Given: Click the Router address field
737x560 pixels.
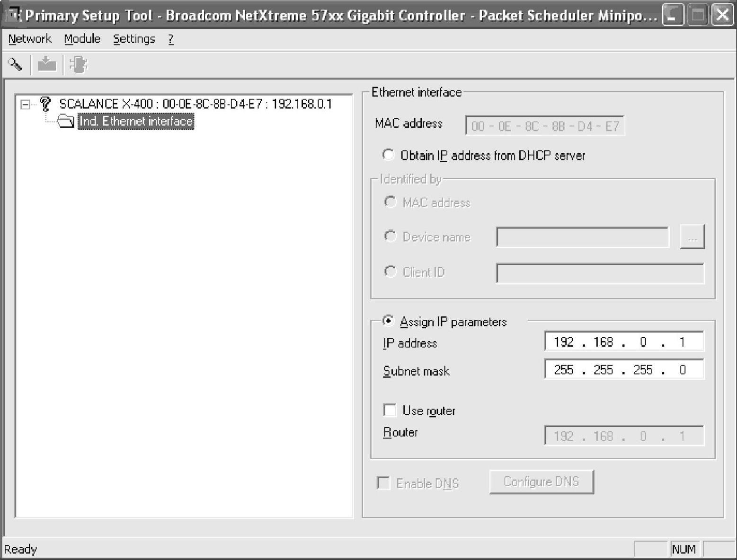Looking at the screenshot, I should 624,436.
